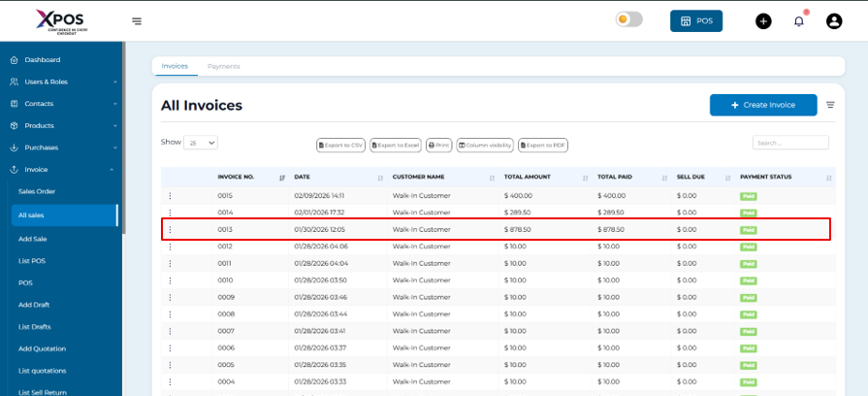Viewport: 868px width, 396px height.
Task: Open the filter icon beside Create Invoice
Action: [x=830, y=105]
